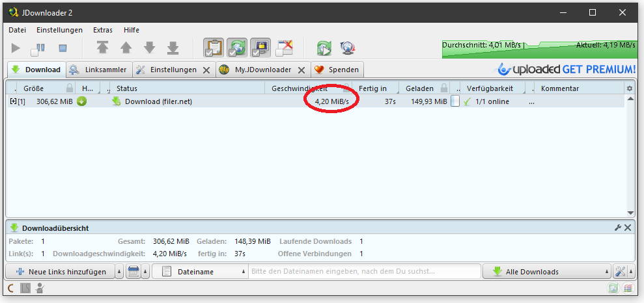
Task: Click the gray JS status bar icon
Action: pos(25,289)
